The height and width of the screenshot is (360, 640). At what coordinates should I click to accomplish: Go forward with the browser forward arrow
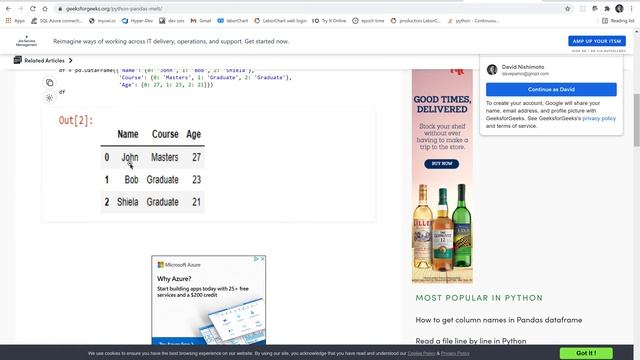pos(20,9)
